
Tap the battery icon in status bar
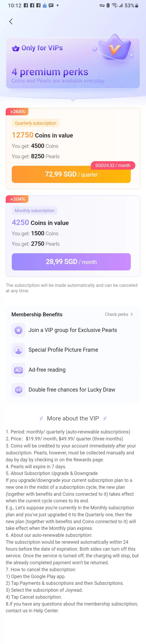pyautogui.click(x=136, y=5)
